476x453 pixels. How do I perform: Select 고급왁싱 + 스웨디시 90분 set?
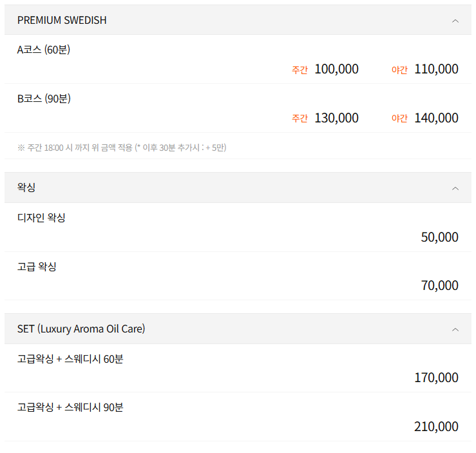pyautogui.click(x=70, y=407)
